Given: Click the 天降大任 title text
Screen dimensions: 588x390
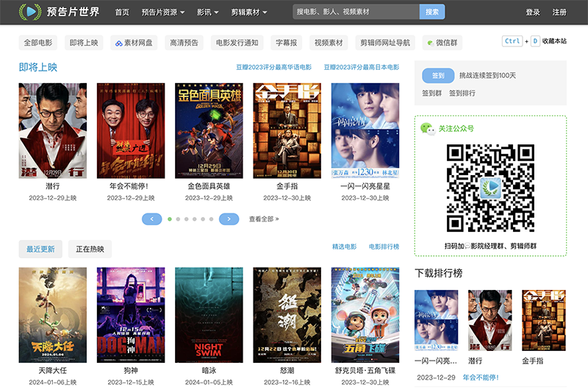Looking at the screenshot, I should 52,370.
